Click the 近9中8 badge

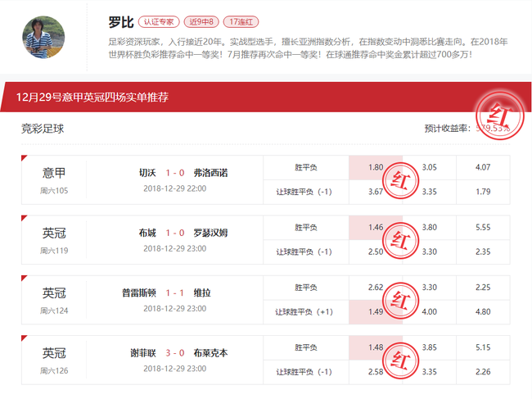click(x=201, y=22)
